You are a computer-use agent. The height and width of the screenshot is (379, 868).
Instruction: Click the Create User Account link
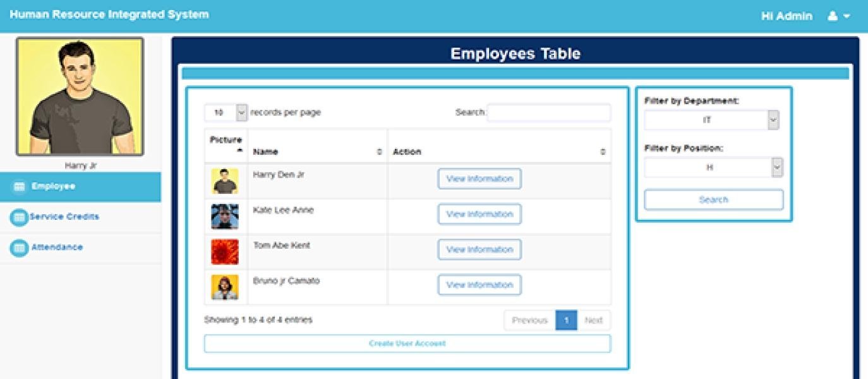click(407, 343)
